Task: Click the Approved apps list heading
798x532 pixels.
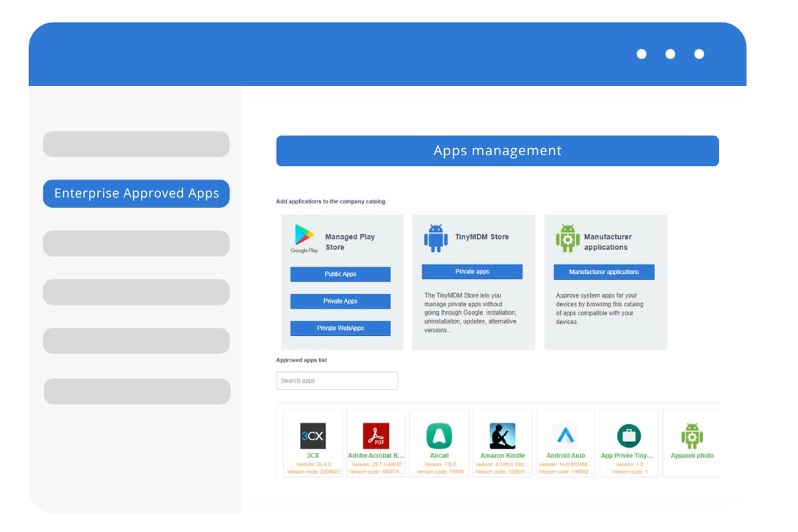Action: point(301,360)
